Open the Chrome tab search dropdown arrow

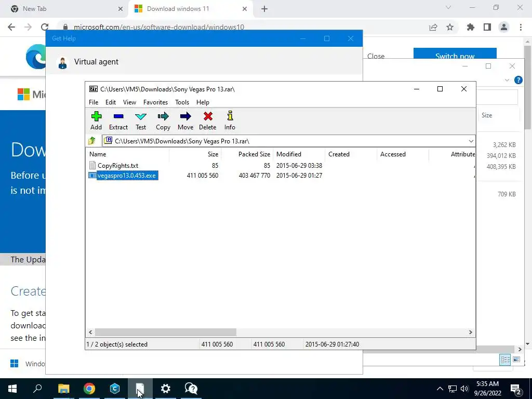tap(448, 7)
